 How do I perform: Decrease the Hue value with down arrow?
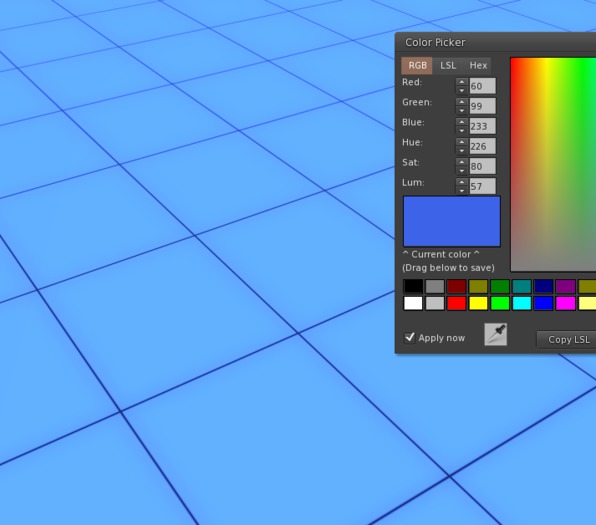pos(462,151)
